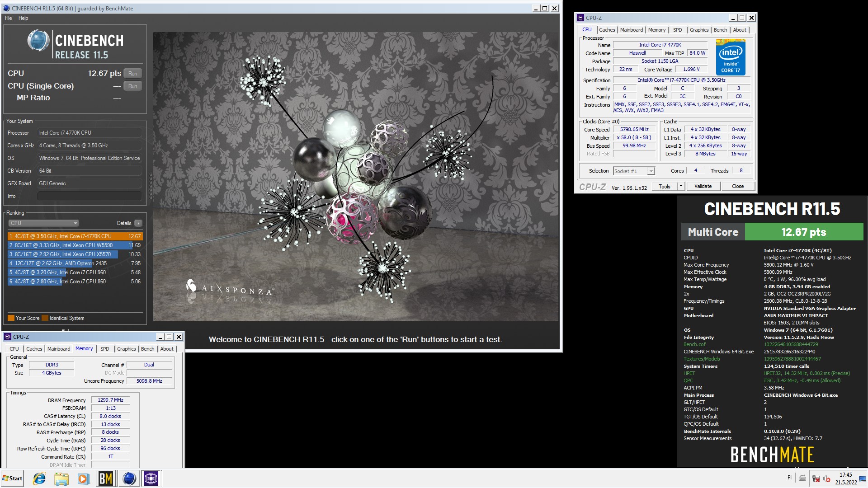This screenshot has width=868, height=488.
Task: Click the Core Voltage value 1.696 V
Action: tap(691, 70)
